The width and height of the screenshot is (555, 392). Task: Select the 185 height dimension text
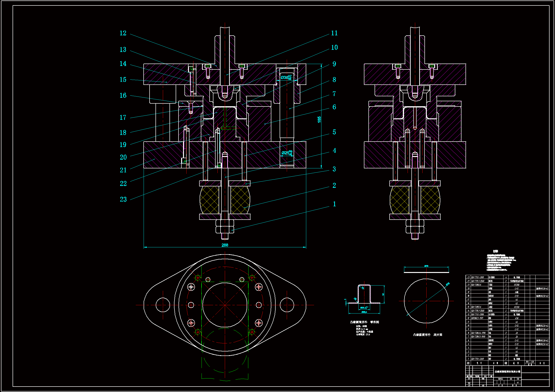point(319,120)
